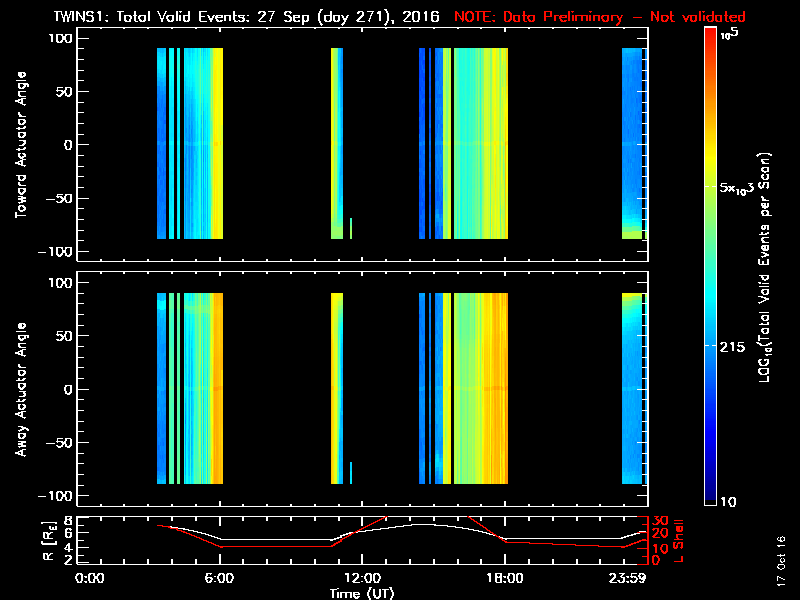Viewport: 800px width, 600px height.
Task: Click the short green line in Toward panel
Action: click(x=351, y=228)
